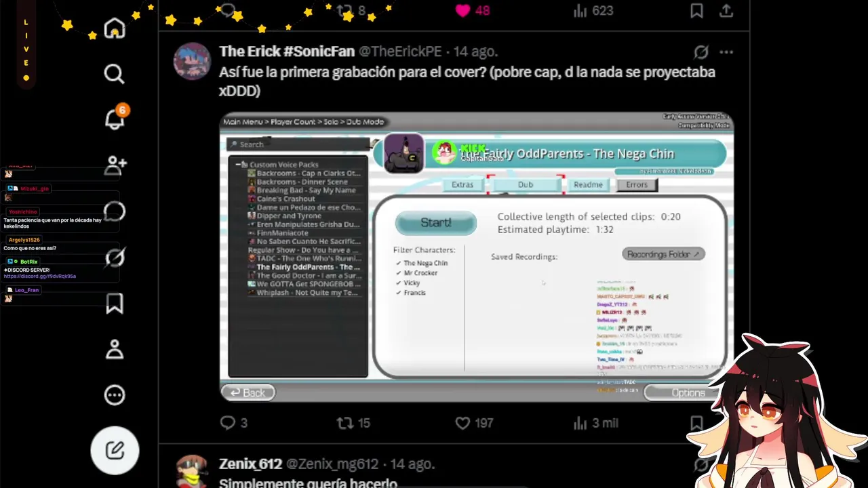Click the Nega Chin pack thumbnail

403,153
